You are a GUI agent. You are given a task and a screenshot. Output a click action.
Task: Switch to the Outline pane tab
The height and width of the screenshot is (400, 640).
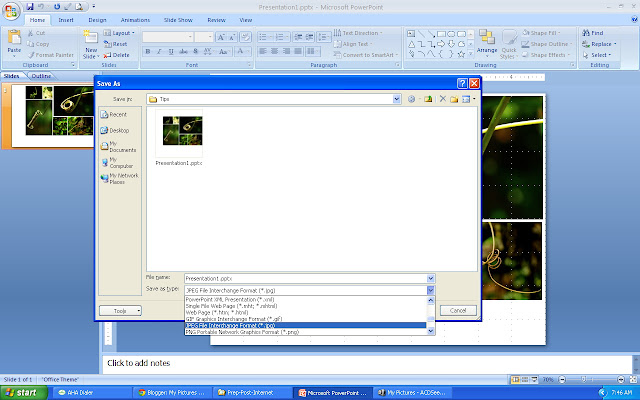[x=41, y=76]
